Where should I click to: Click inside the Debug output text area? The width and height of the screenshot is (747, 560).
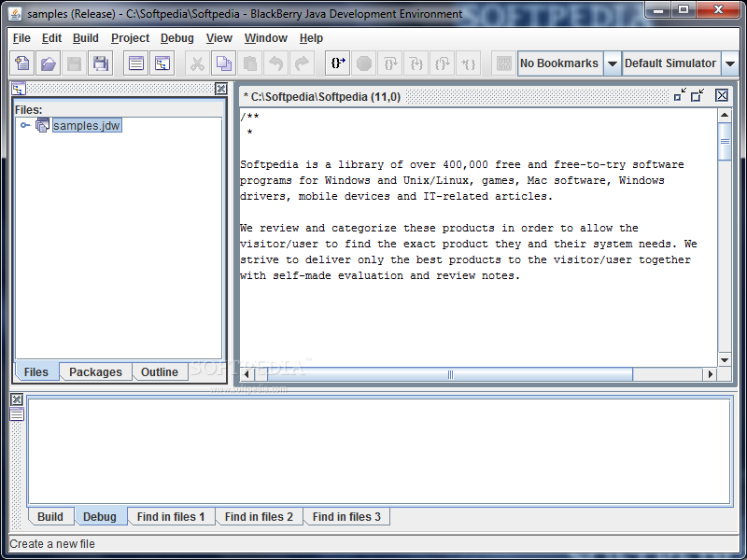[379, 451]
